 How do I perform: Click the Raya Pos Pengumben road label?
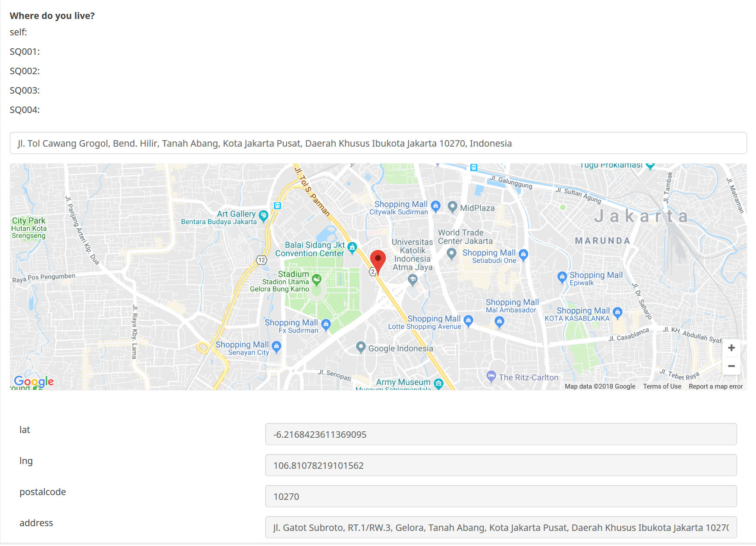pos(44,278)
